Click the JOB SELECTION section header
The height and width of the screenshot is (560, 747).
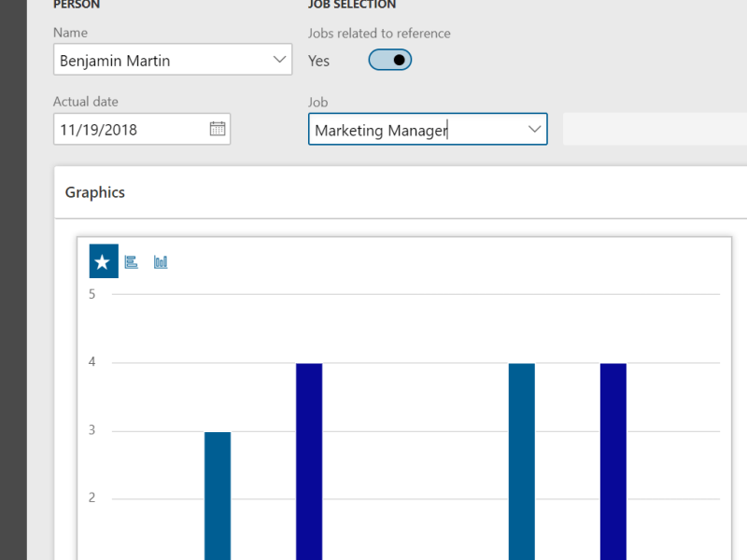(353, 6)
